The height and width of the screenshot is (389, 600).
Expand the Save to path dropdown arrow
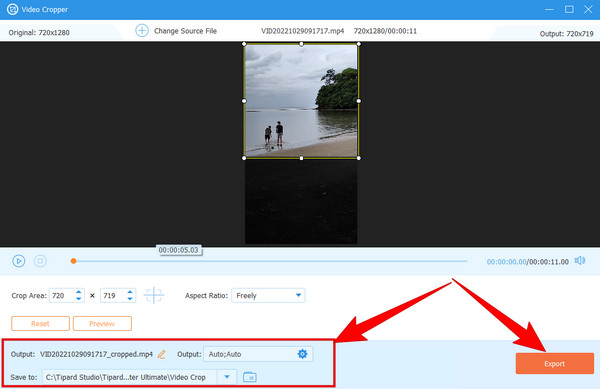(227, 377)
